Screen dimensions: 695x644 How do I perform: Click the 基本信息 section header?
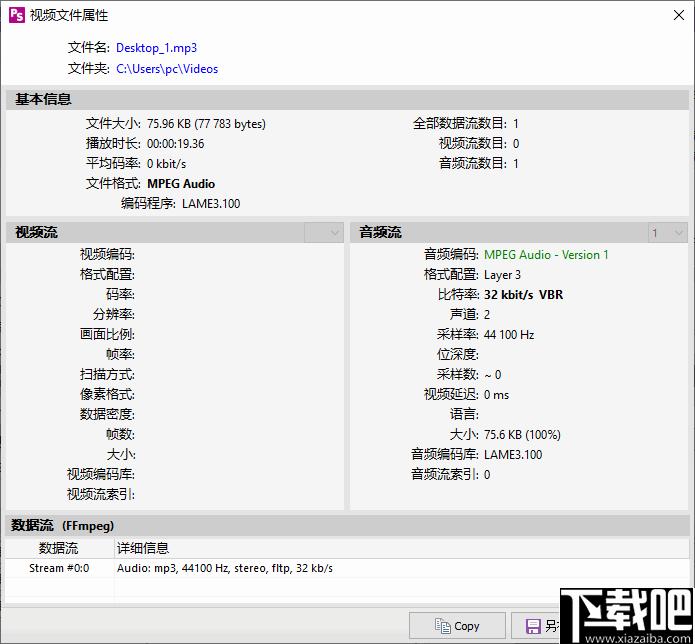coord(347,99)
